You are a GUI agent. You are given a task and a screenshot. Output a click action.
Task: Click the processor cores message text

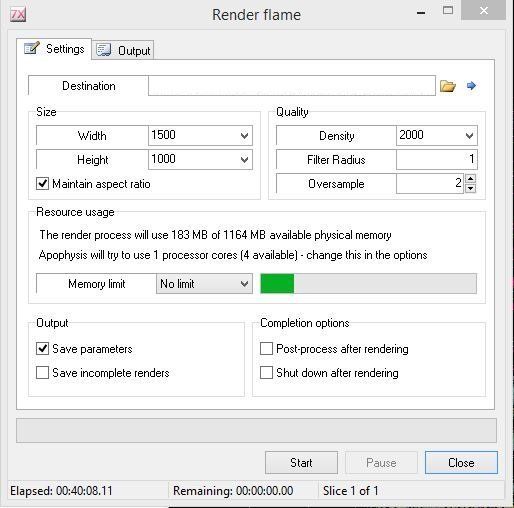pos(233,255)
